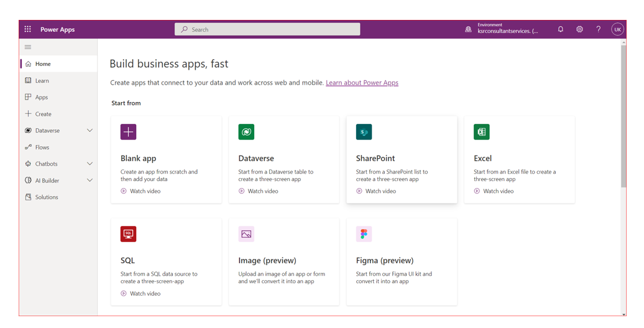The height and width of the screenshot is (328, 644).
Task: Click 'Start from our Figma UI kit' description
Action: (x=394, y=278)
